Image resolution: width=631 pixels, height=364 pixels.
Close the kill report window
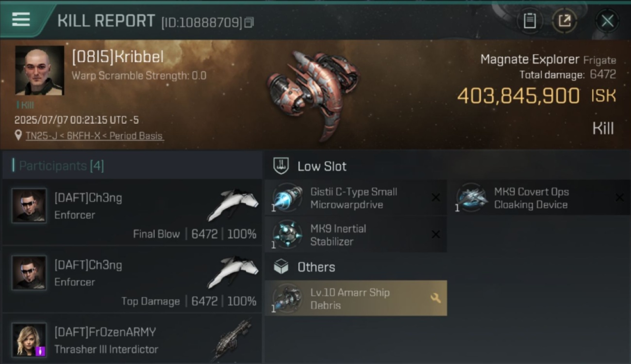tap(607, 21)
